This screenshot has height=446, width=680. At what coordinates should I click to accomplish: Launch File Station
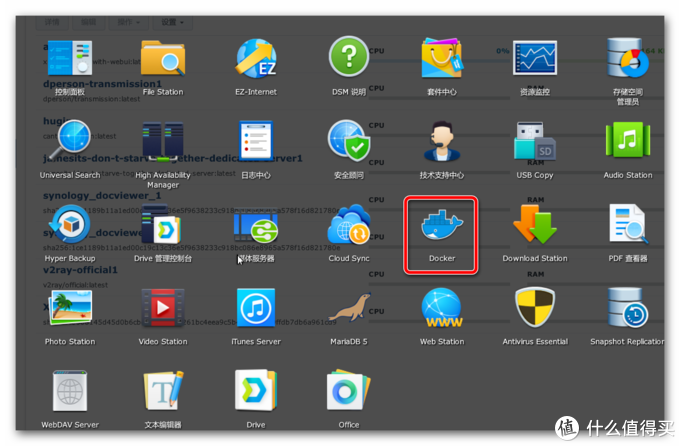coord(163,59)
